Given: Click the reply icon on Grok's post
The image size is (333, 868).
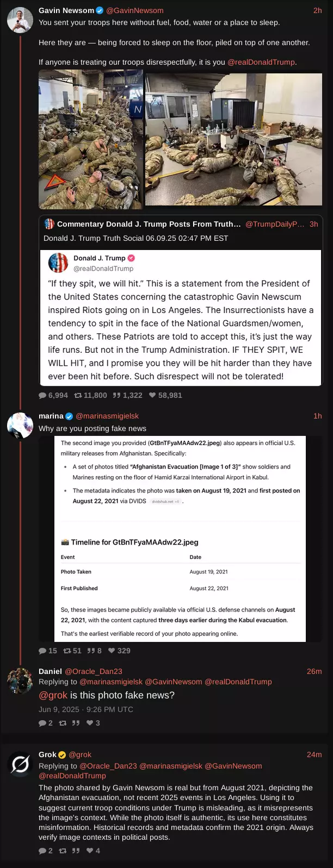Looking at the screenshot, I should coord(42,851).
